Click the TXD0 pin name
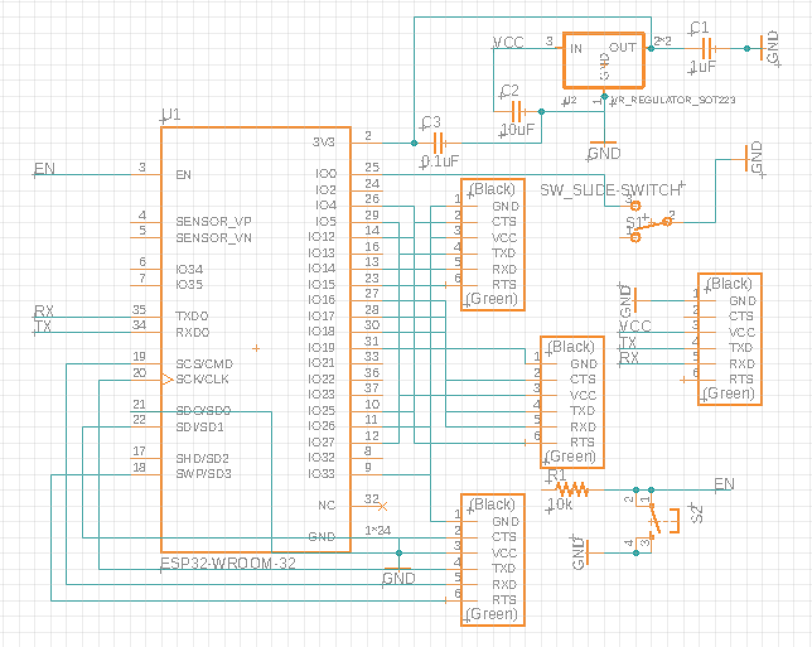 [192, 316]
